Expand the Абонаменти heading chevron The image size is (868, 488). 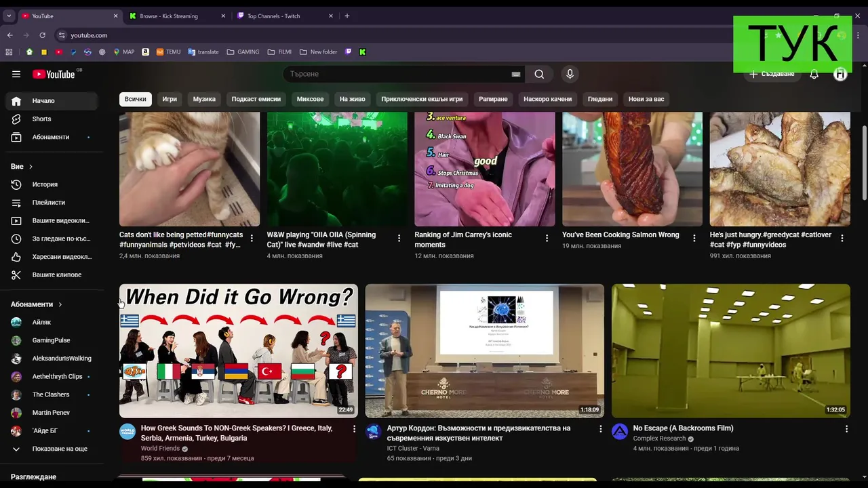click(60, 305)
